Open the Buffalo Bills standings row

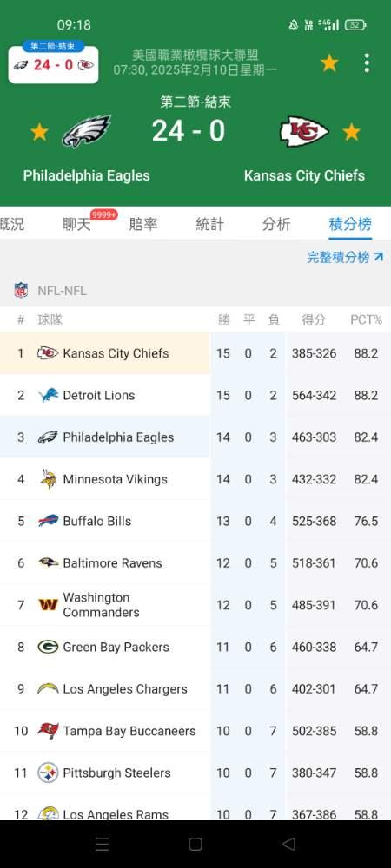pyautogui.click(x=195, y=521)
